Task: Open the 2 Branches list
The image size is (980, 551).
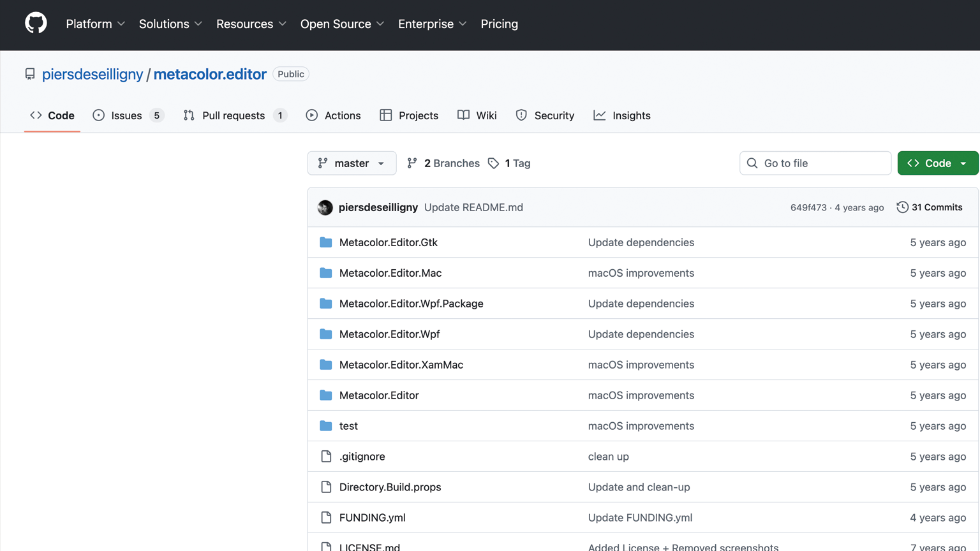Action: click(443, 163)
